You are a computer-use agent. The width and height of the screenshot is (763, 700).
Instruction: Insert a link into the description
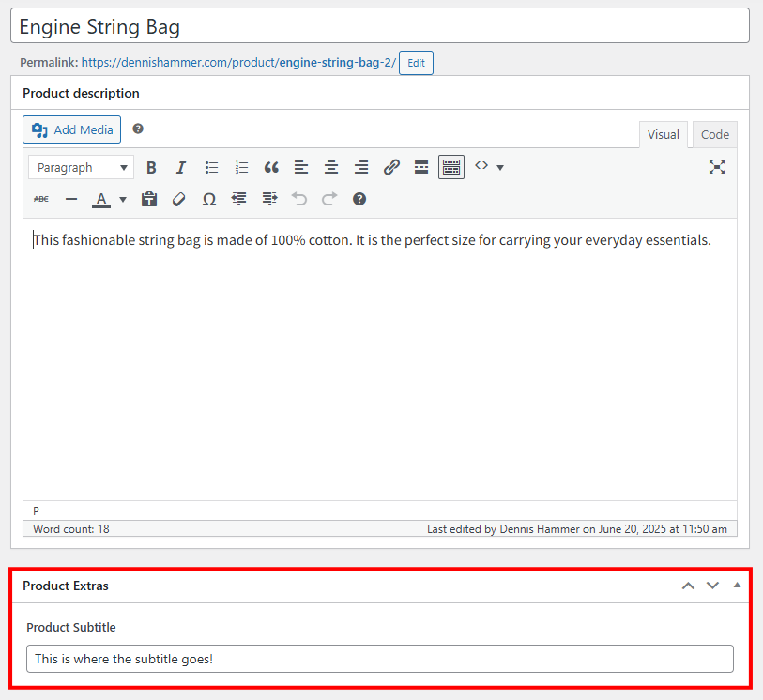[391, 166]
